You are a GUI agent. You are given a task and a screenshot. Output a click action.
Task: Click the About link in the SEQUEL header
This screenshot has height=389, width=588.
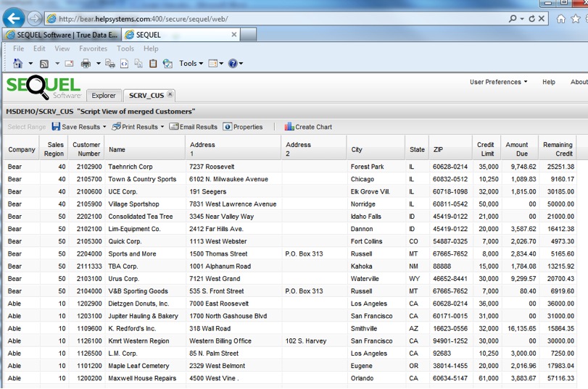pos(579,82)
